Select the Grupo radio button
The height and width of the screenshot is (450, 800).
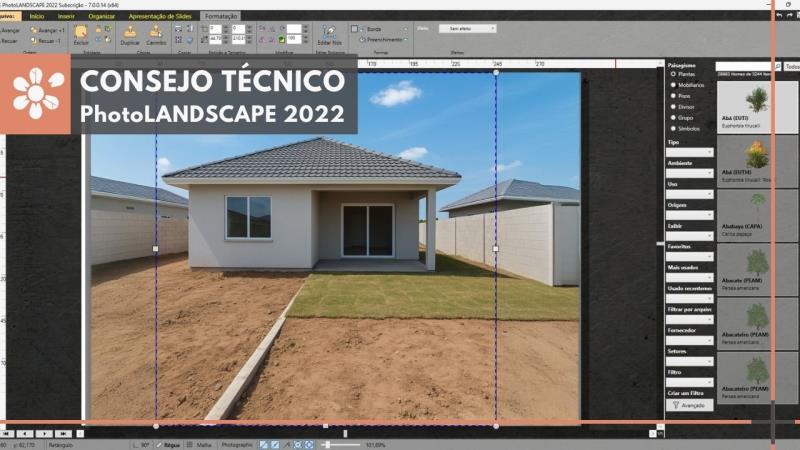point(673,117)
